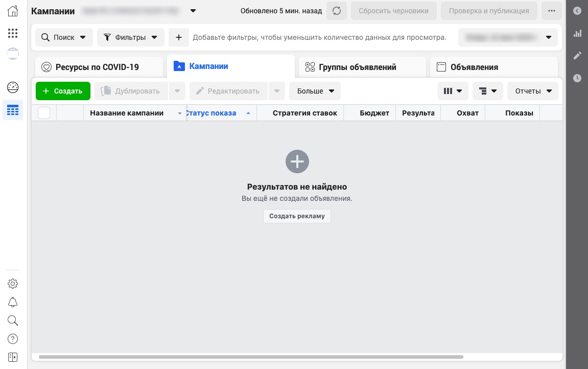Switch to the Группы объявлений tab
The height and width of the screenshot is (369, 588).
point(362,67)
